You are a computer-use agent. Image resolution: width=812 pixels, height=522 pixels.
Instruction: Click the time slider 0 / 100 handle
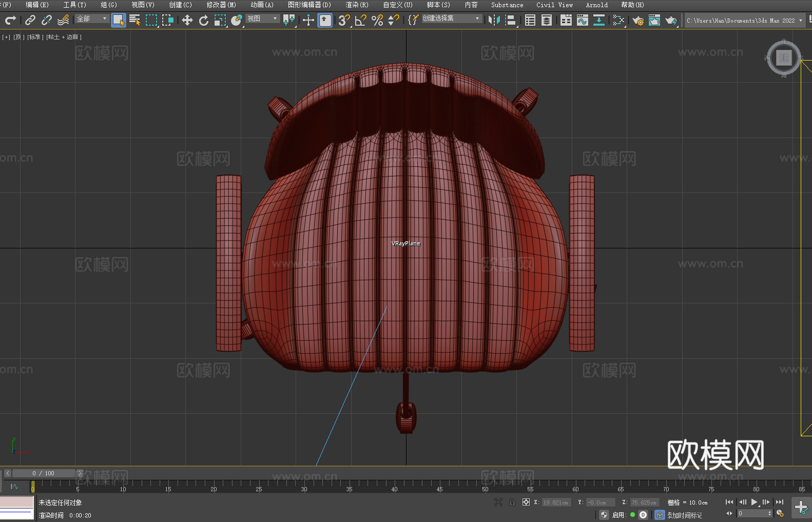coord(44,473)
